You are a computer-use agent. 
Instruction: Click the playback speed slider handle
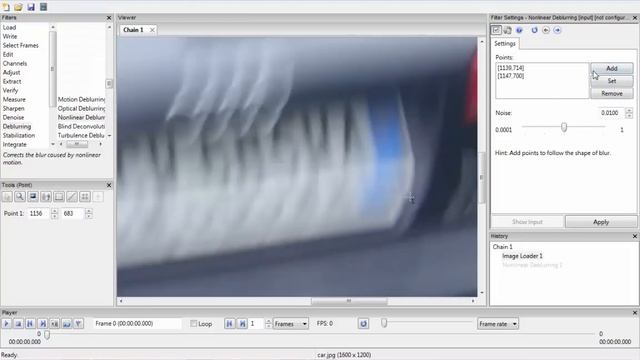tap(384, 323)
